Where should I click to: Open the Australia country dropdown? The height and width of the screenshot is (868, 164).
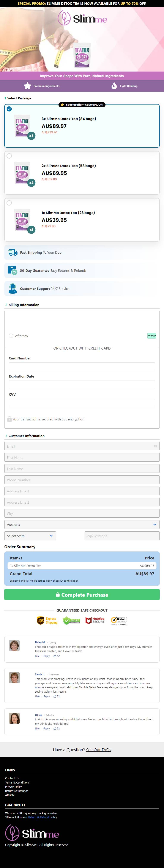[x=82, y=525]
